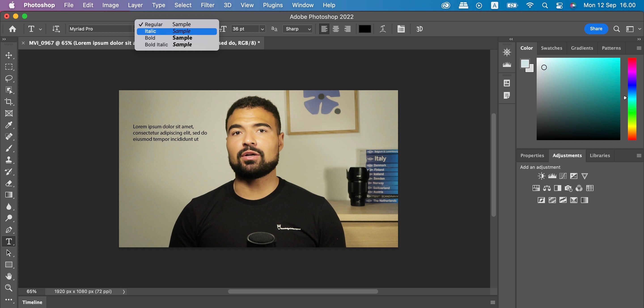Enable right text alignment
Viewport: 644px width, 308px height.
pyautogui.click(x=347, y=29)
